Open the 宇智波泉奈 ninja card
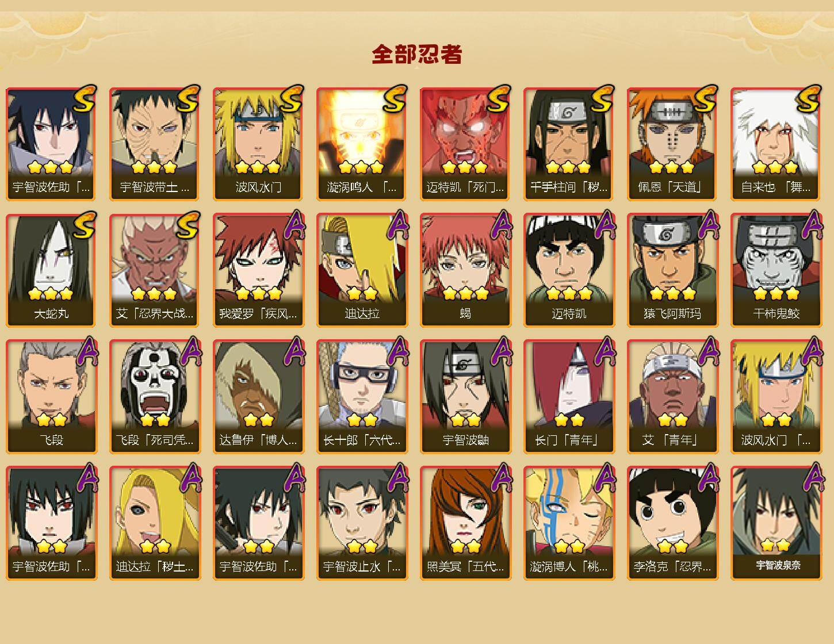834x644 pixels. click(x=776, y=523)
